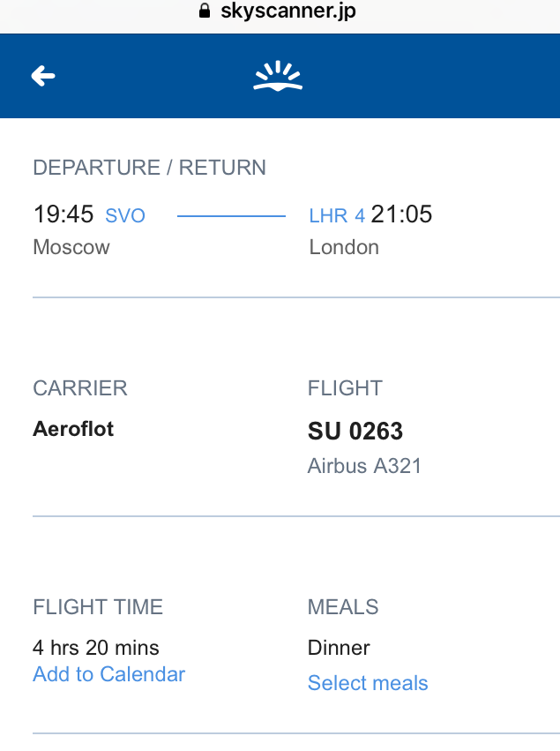
Task: Tap the Moscow city label
Action: pyautogui.click(x=71, y=247)
